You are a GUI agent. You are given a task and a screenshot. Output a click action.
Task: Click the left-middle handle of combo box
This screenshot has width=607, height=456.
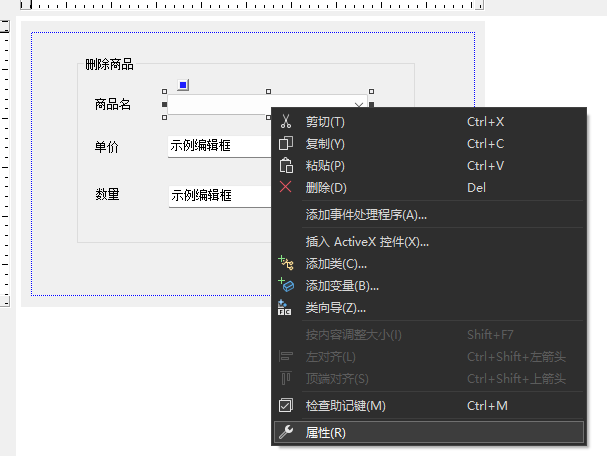click(165, 105)
